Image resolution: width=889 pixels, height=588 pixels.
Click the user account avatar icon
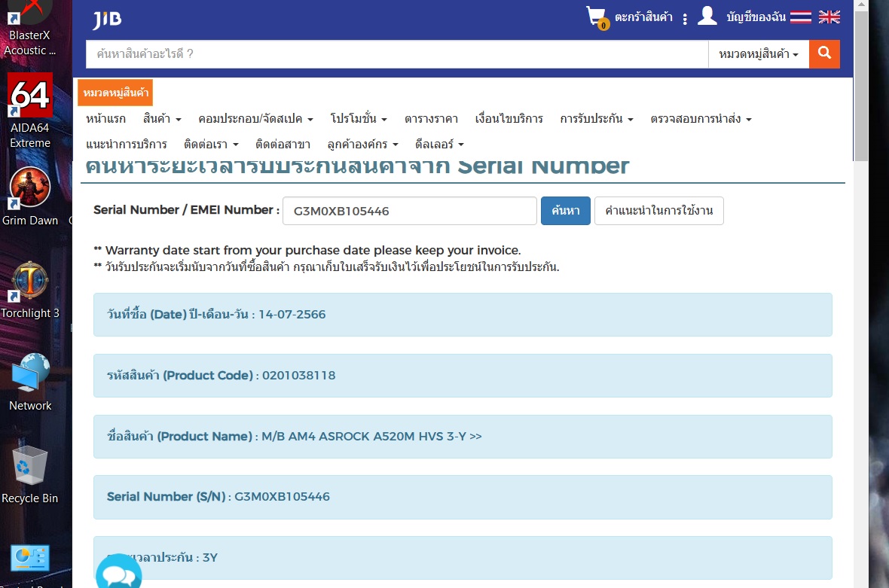coord(707,16)
